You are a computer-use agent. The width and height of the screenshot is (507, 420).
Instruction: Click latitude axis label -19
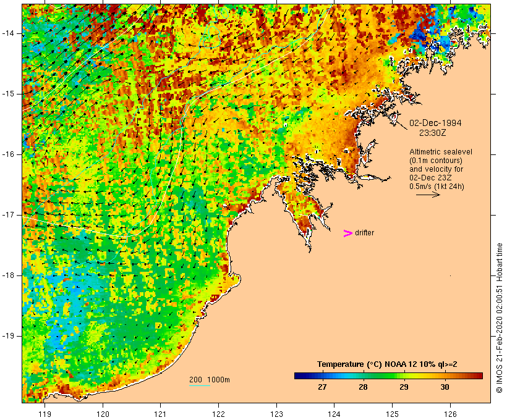click(x=8, y=336)
